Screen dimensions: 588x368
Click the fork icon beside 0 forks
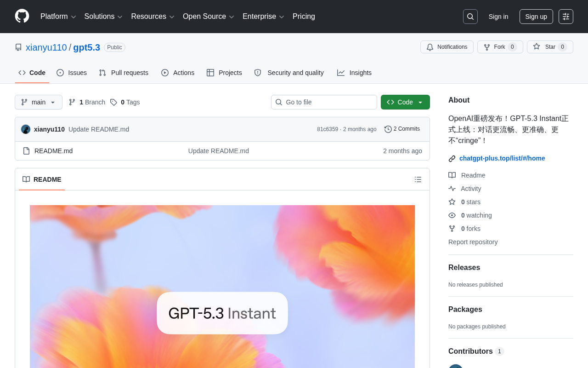pos(452,229)
